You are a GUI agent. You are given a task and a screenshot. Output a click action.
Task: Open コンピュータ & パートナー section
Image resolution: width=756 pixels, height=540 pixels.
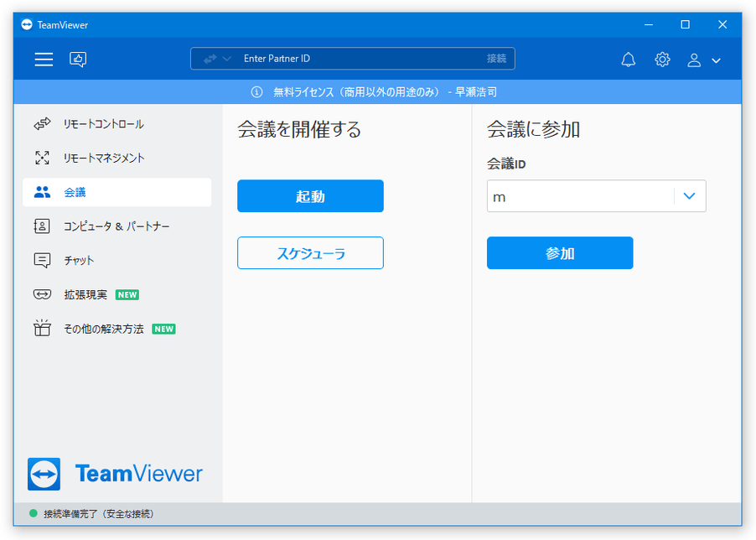117,226
